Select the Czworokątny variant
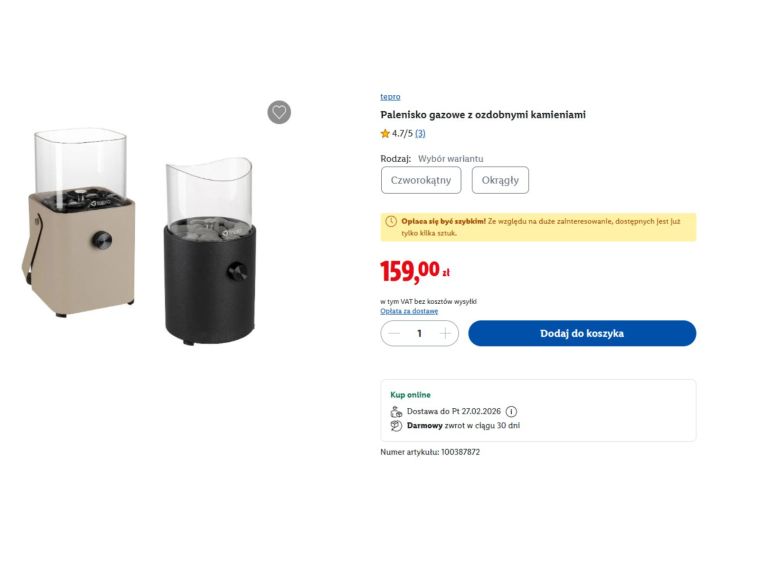The height and width of the screenshot is (570, 760). pyautogui.click(x=421, y=180)
